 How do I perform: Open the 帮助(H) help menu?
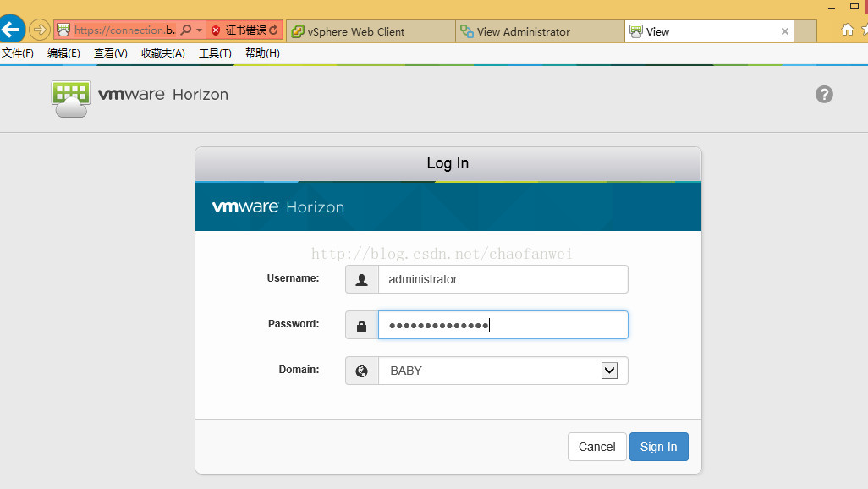point(262,53)
